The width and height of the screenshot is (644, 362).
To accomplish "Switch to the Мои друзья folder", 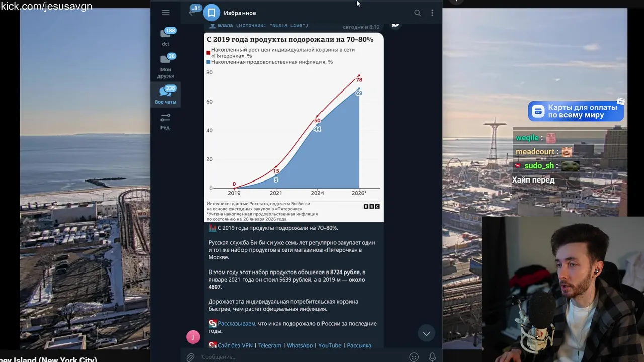I will (166, 66).
